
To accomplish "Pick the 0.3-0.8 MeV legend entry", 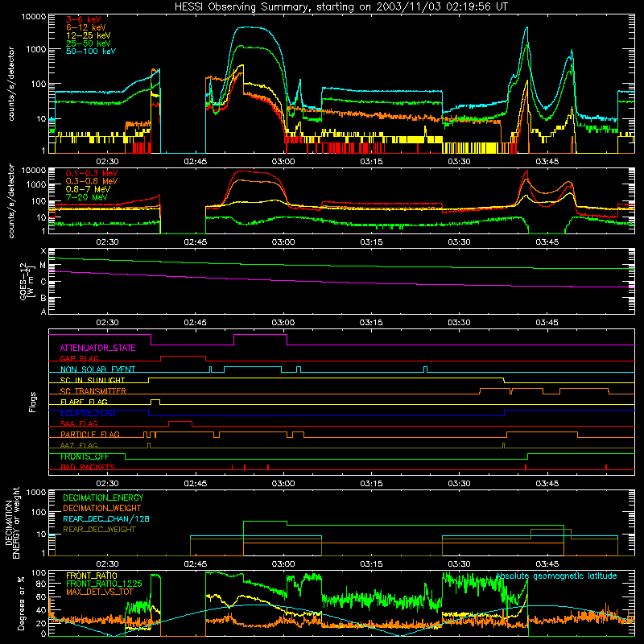I will [92, 181].
